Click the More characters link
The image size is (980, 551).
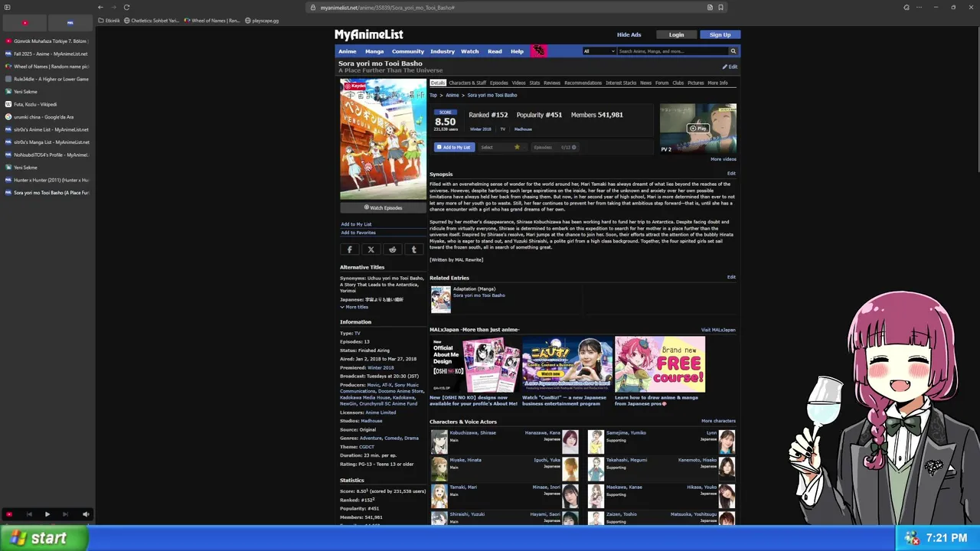[718, 421]
